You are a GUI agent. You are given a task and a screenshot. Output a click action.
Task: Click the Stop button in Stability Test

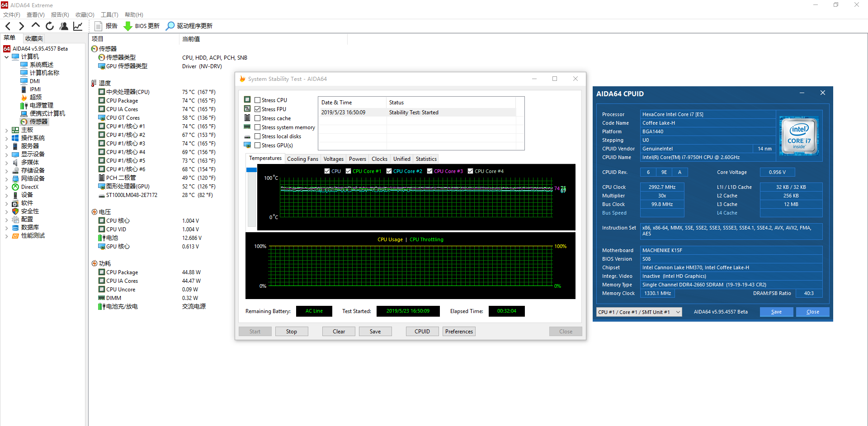[x=292, y=332]
